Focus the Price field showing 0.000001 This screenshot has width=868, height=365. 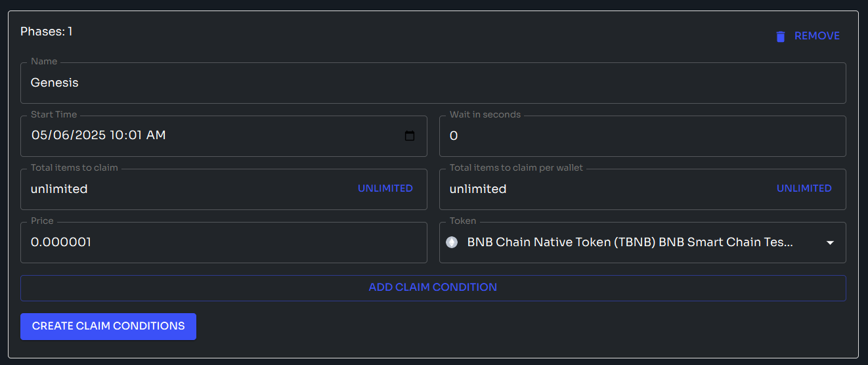coord(223,243)
